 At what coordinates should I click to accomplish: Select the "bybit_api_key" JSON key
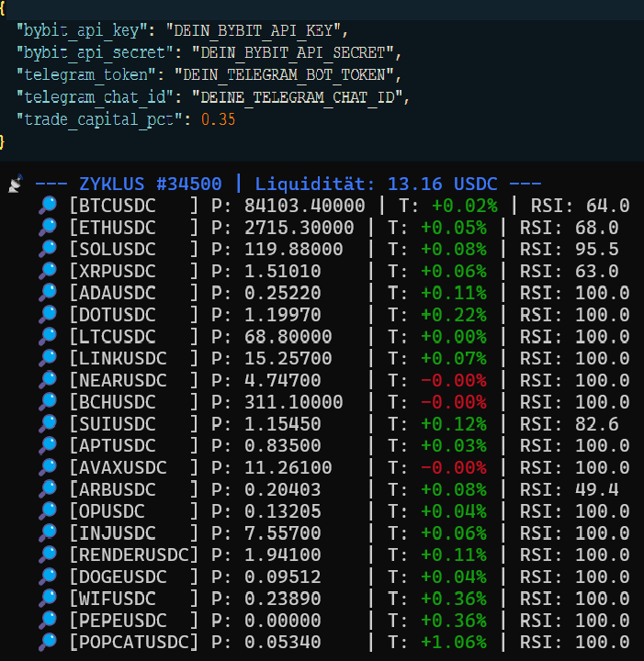coord(83,30)
